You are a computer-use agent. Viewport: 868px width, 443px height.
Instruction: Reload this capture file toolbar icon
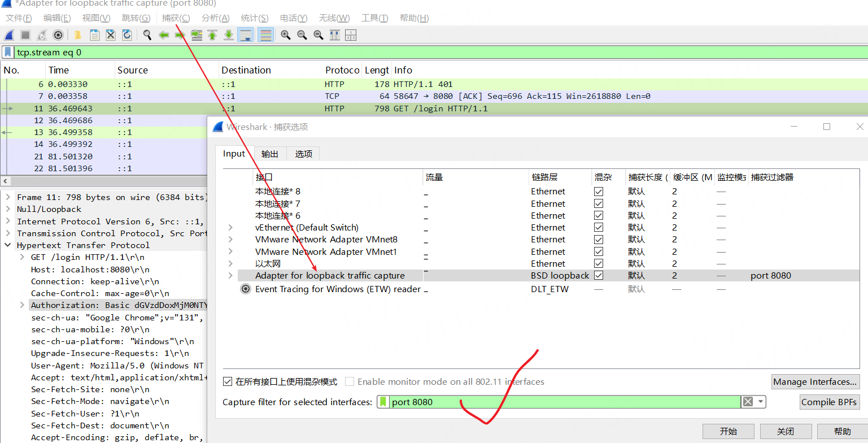[127, 35]
